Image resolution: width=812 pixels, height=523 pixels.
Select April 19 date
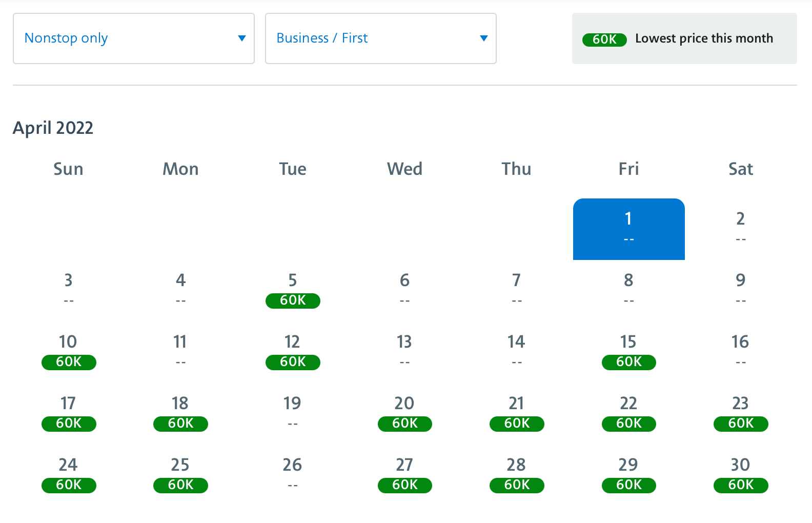(293, 414)
